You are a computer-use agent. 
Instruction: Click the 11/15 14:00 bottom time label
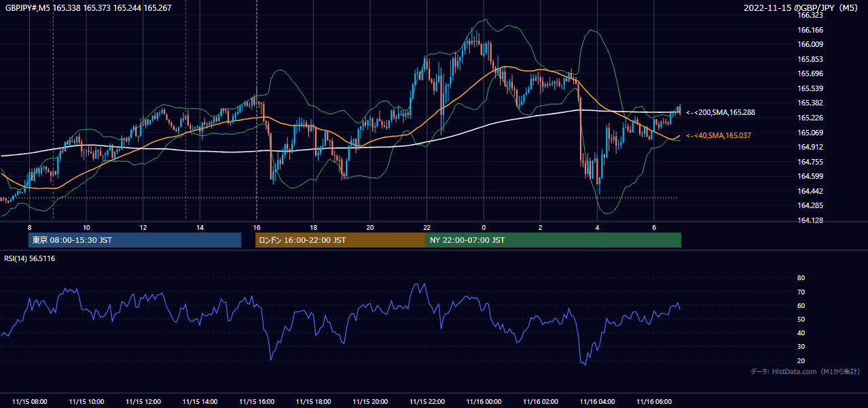tap(200, 402)
